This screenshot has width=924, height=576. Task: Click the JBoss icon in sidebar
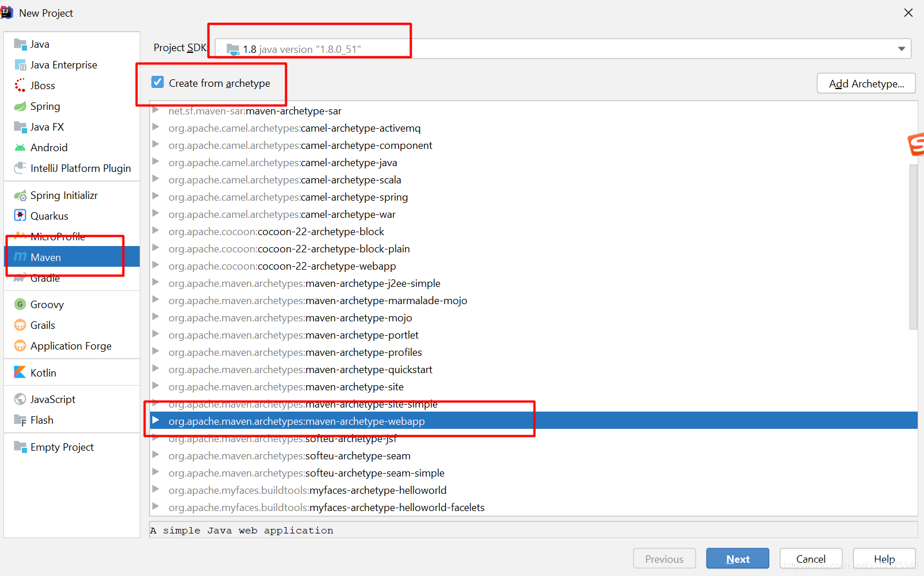(20, 86)
